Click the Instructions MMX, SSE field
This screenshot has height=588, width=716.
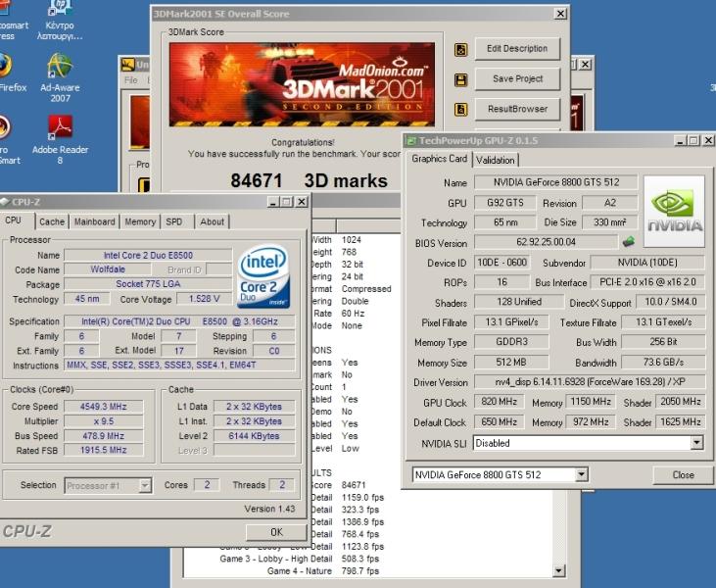(x=180, y=365)
